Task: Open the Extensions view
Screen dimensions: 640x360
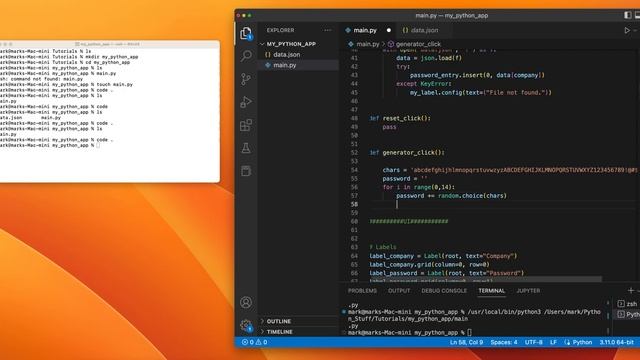Action: pos(246,125)
